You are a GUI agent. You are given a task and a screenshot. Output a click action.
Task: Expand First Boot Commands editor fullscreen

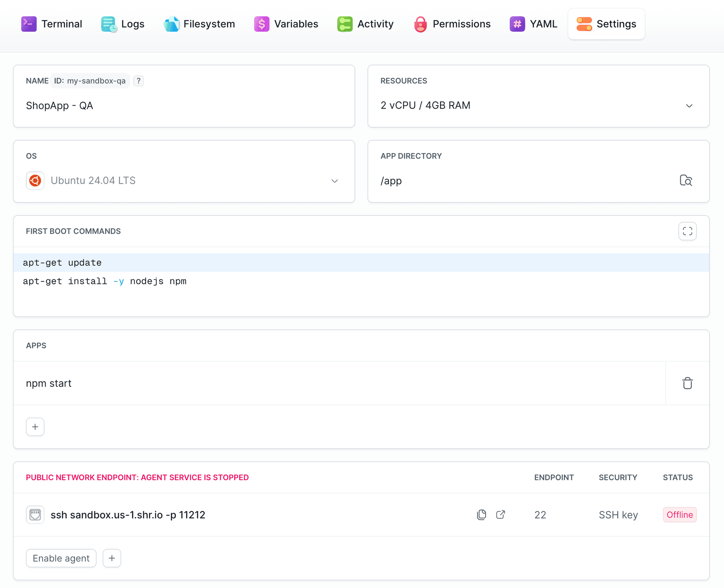coord(687,231)
